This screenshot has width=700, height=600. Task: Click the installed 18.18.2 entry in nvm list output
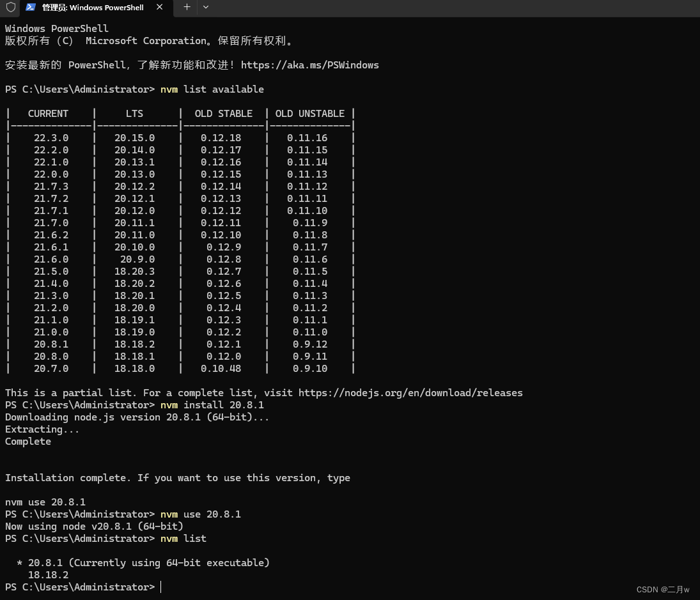48,575
